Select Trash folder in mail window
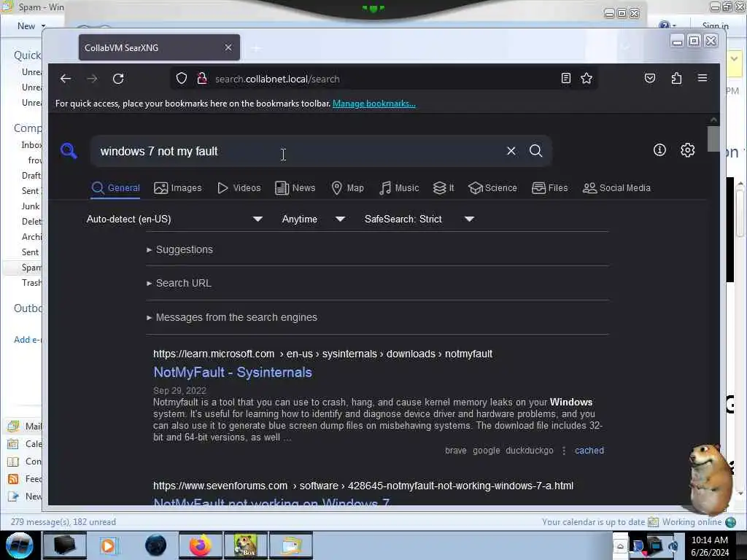 click(x=31, y=283)
